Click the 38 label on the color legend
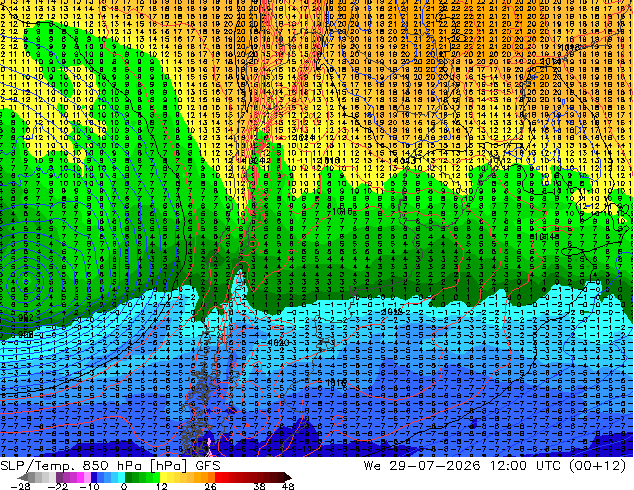 [260, 486]
